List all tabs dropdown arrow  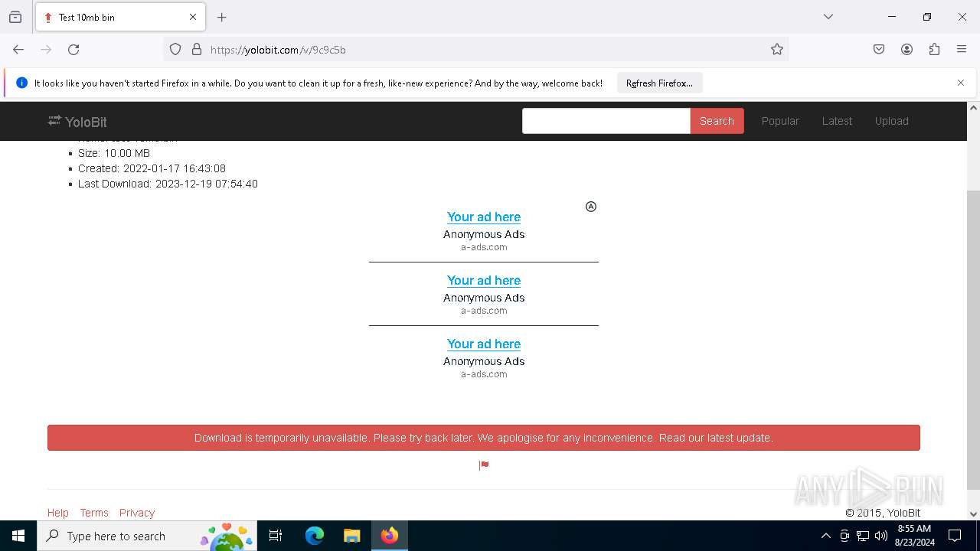pyautogui.click(x=828, y=17)
